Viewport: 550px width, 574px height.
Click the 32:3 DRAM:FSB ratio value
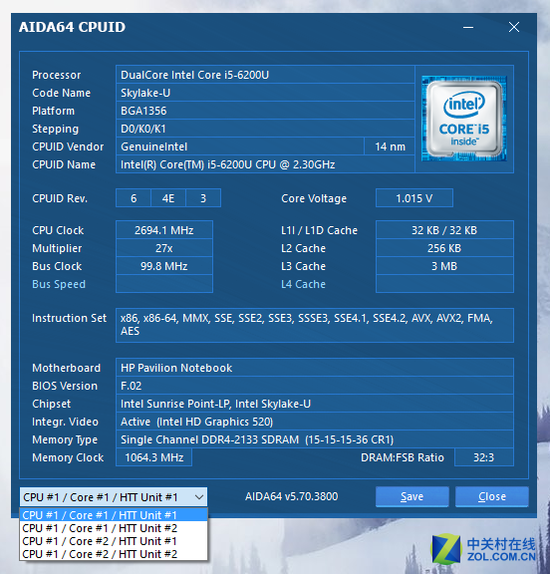(x=484, y=458)
